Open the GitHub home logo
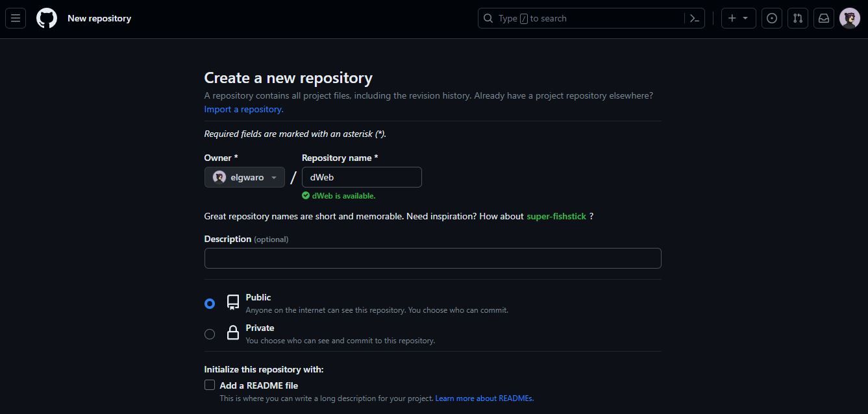Viewport: 868px width, 414px height. [x=45, y=18]
